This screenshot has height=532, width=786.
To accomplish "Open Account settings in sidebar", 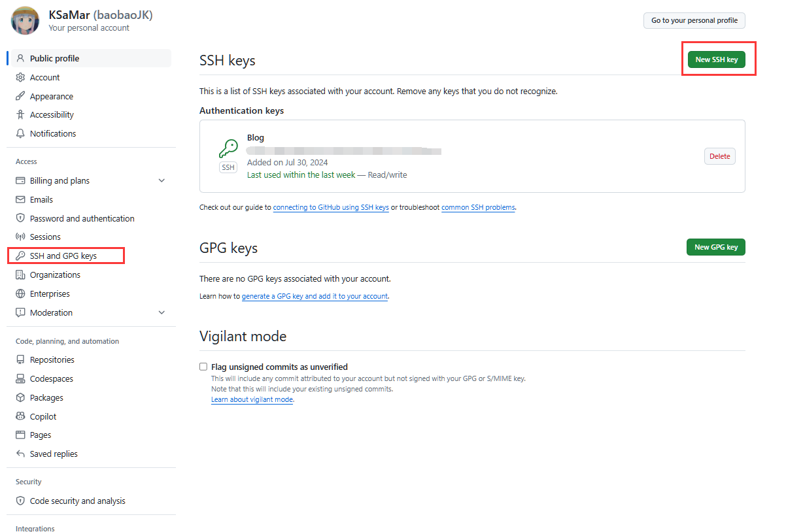I will [91, 77].
